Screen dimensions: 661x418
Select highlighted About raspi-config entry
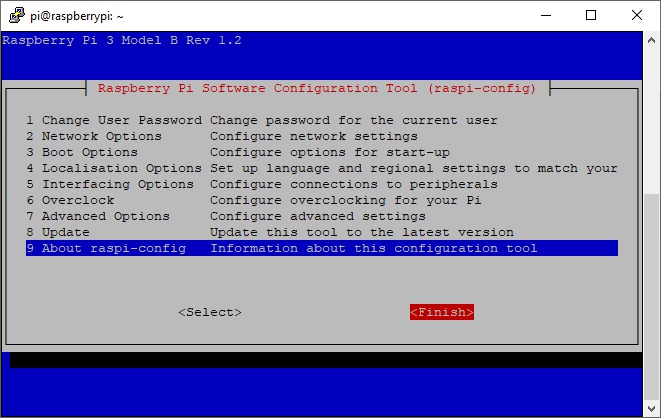[106, 248]
